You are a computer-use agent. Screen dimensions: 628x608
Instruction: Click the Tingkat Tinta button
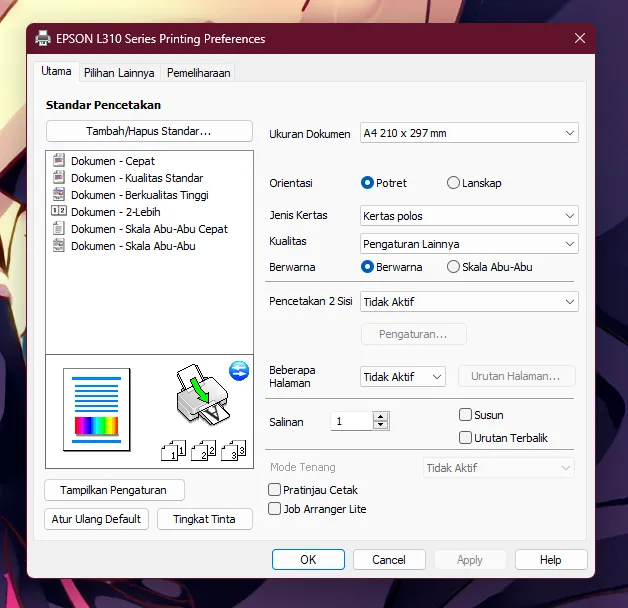coord(205,519)
